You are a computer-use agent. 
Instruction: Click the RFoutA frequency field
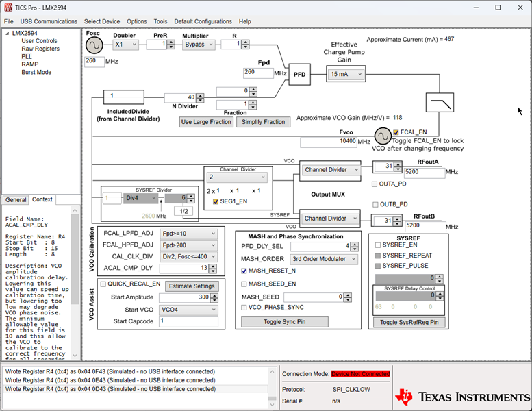click(x=425, y=173)
